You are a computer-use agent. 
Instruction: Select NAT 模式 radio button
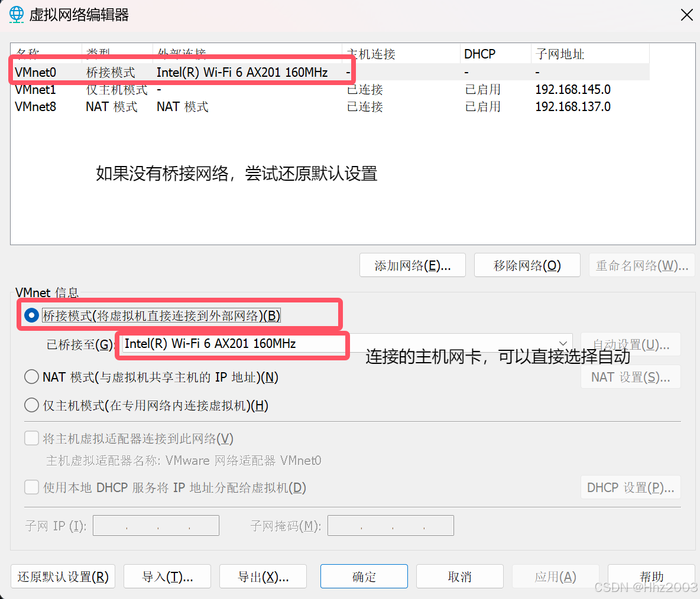[31, 377]
